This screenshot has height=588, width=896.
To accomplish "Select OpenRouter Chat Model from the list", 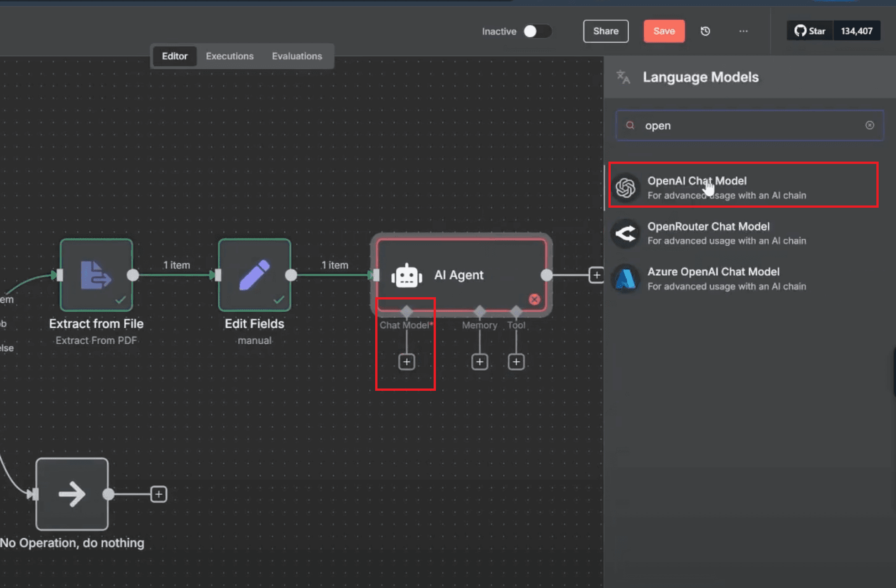I will point(744,233).
